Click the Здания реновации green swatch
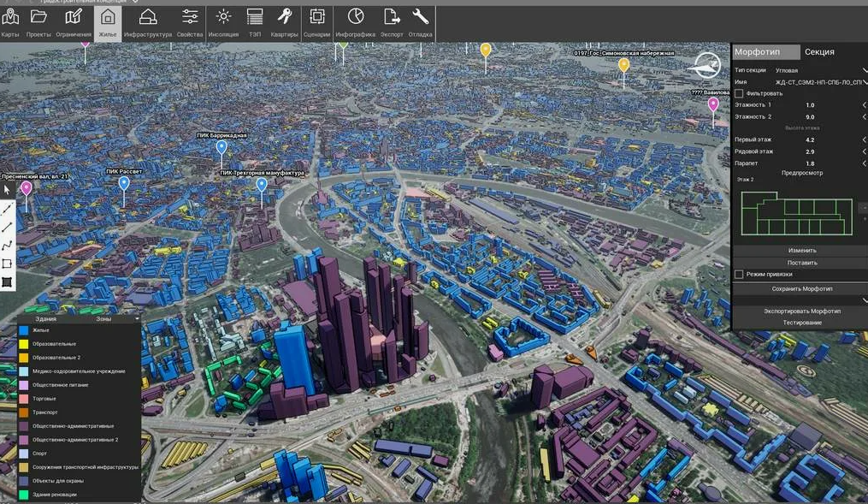This screenshot has width=868, height=504. click(x=24, y=495)
